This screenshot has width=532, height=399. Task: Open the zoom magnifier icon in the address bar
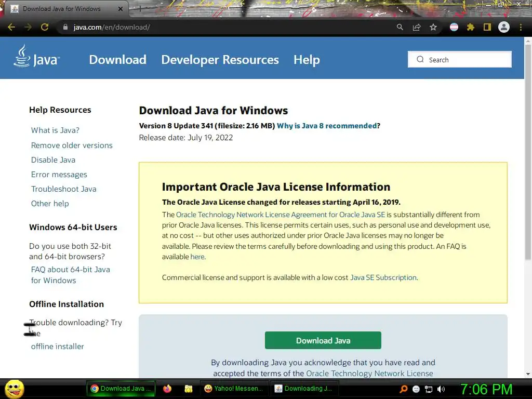[x=400, y=27]
